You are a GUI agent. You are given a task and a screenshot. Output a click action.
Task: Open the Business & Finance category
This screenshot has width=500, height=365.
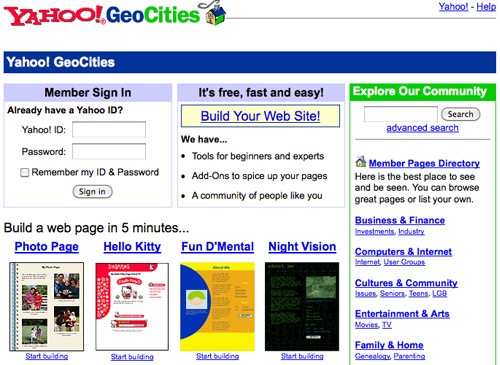tap(400, 220)
